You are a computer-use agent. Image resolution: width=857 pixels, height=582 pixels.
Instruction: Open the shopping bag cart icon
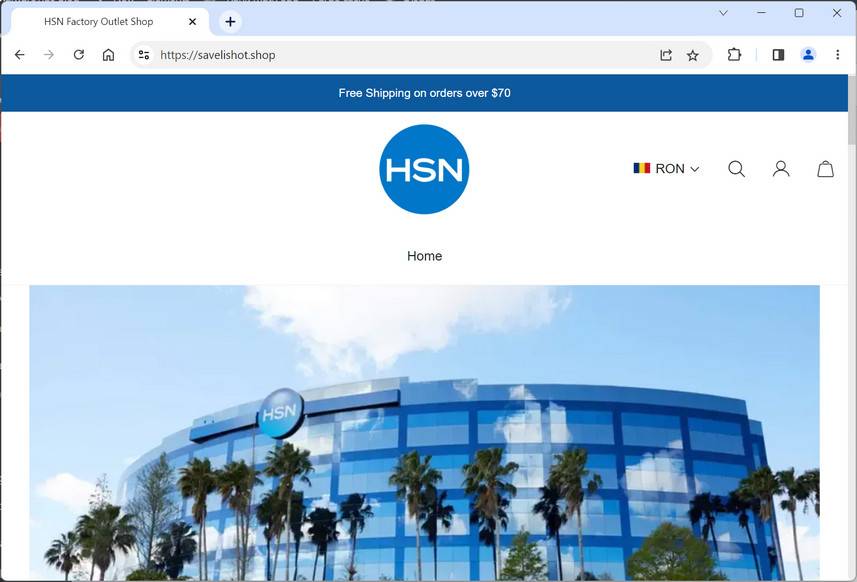pyautogui.click(x=825, y=169)
